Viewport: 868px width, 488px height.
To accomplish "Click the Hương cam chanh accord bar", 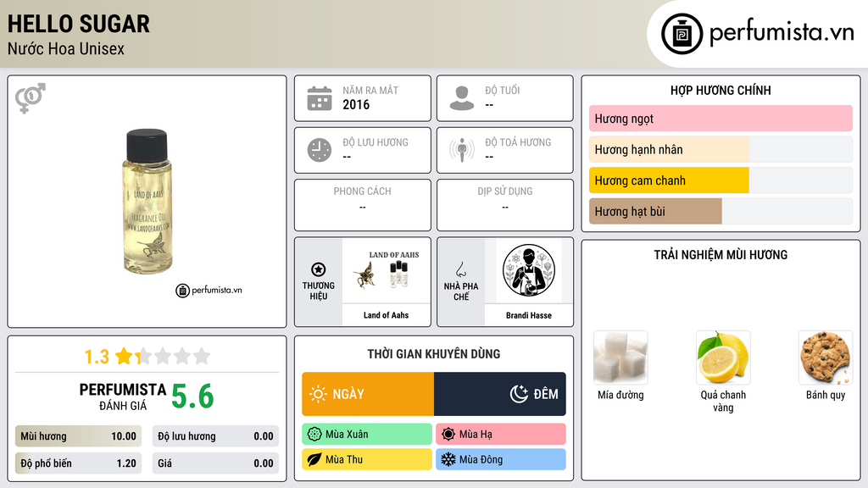I will pyautogui.click(x=721, y=180).
